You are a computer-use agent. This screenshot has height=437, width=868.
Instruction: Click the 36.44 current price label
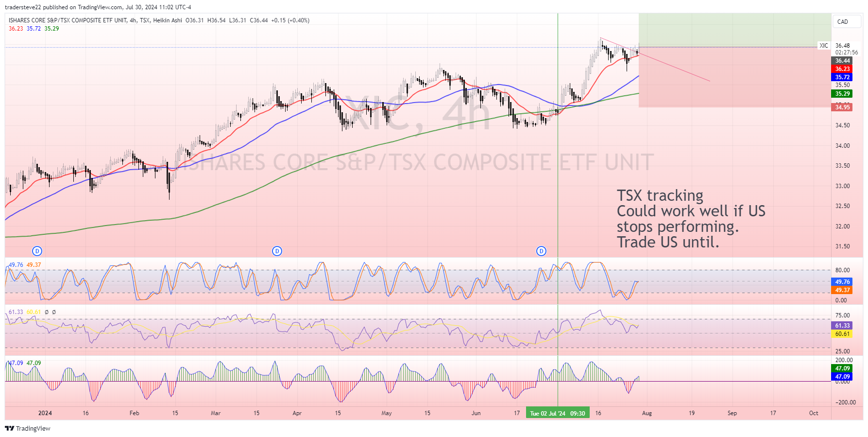(842, 61)
